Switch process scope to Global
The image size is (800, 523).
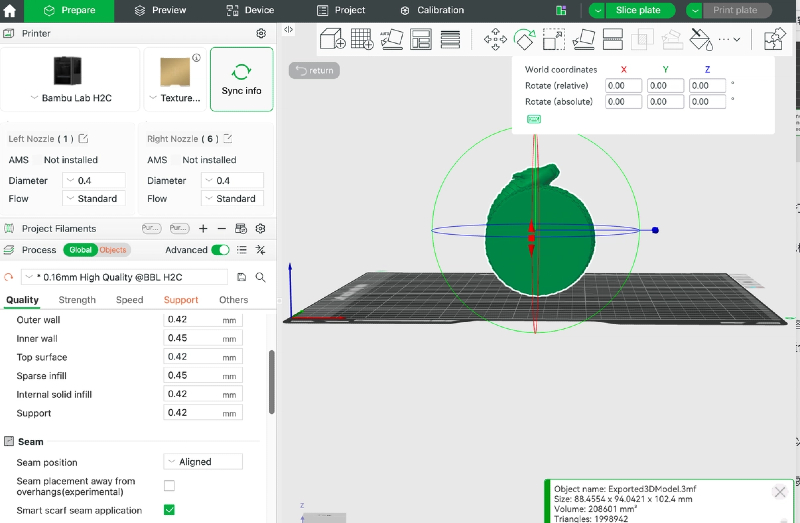tap(80, 250)
